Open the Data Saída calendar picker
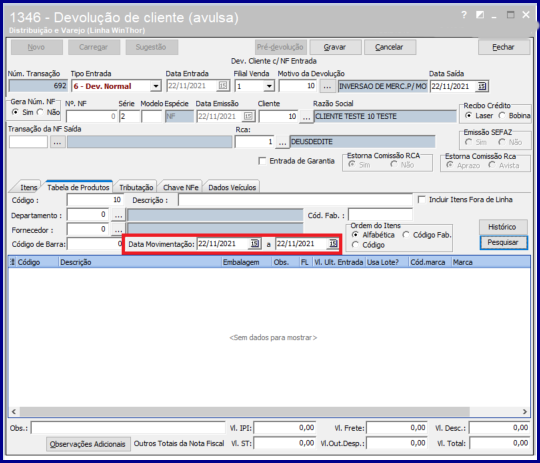 coord(482,86)
